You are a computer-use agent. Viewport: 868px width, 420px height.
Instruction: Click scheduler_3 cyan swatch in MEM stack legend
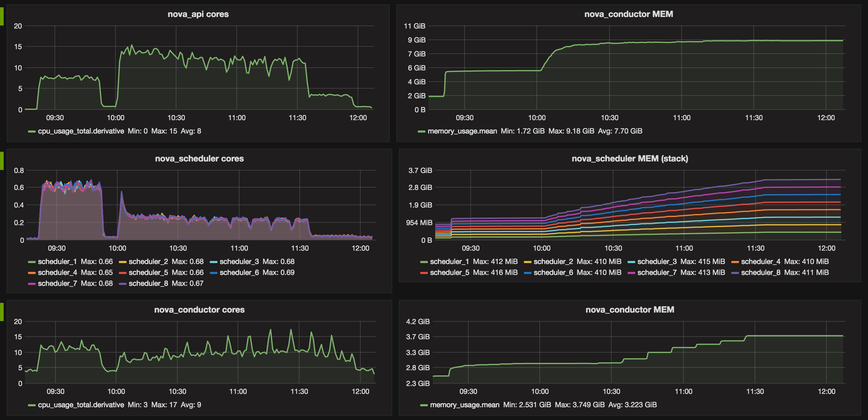(x=632, y=262)
